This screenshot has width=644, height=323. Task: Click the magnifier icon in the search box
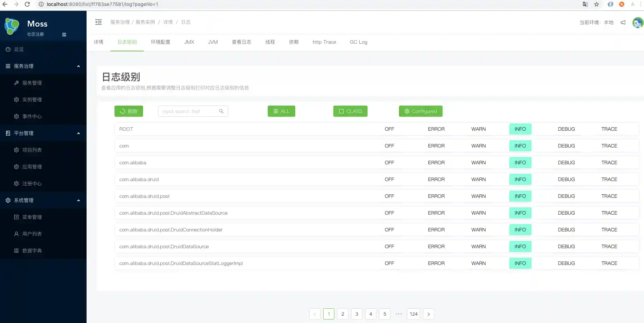[x=221, y=111]
